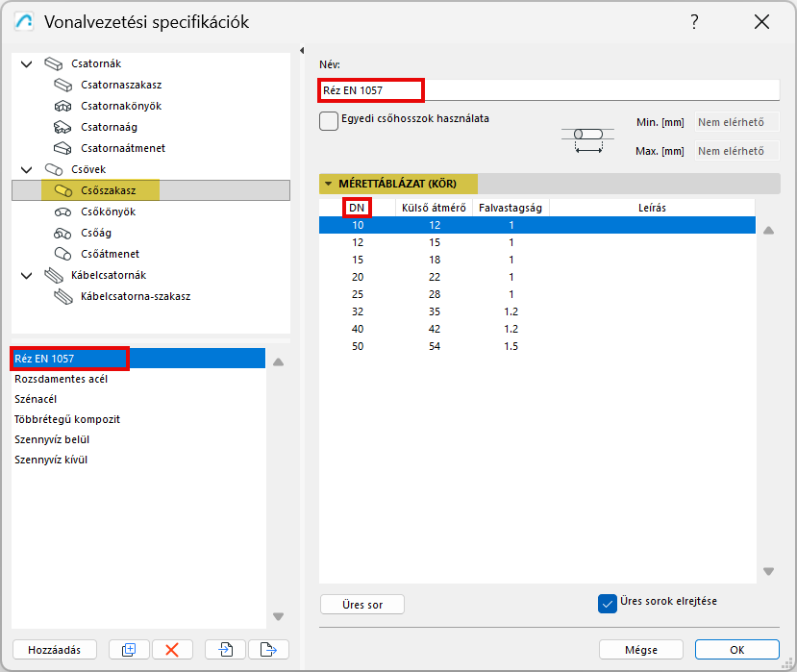The height and width of the screenshot is (672, 797).
Task: Select the DN 32 table row
Action: pyautogui.click(x=537, y=311)
